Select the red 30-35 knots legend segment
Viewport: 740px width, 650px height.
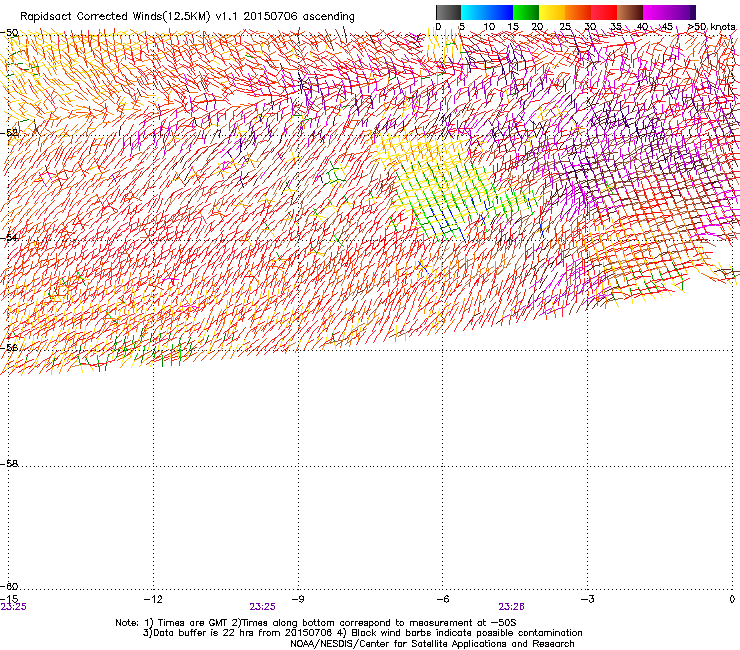click(x=604, y=12)
